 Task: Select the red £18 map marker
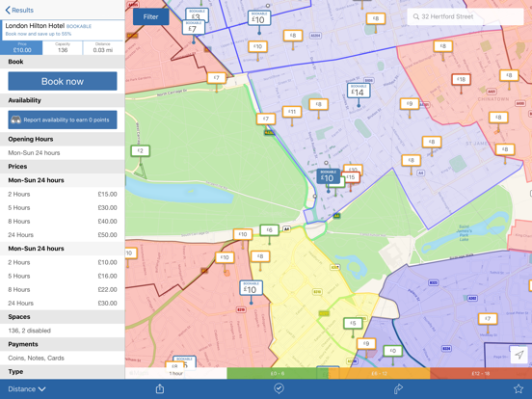[461, 79]
